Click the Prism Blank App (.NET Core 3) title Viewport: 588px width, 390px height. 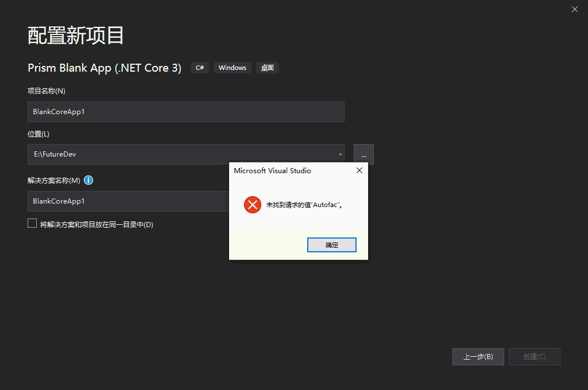[x=105, y=68]
